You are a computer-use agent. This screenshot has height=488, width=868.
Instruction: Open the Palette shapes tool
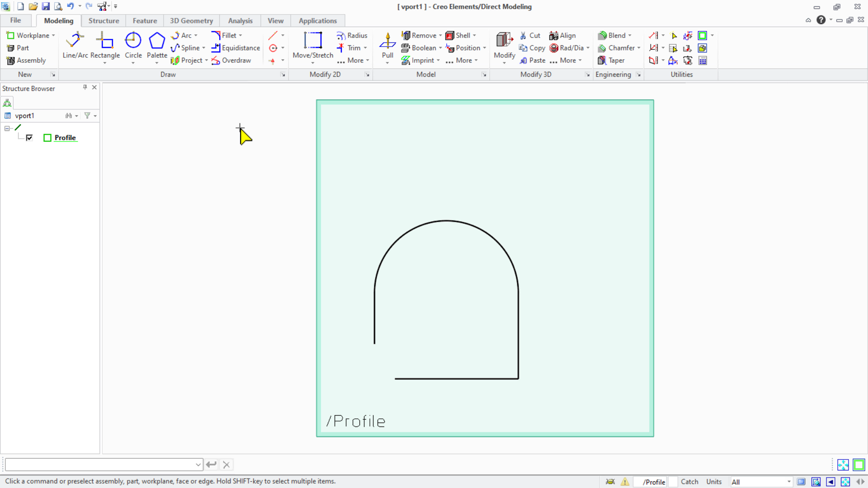coord(157,45)
